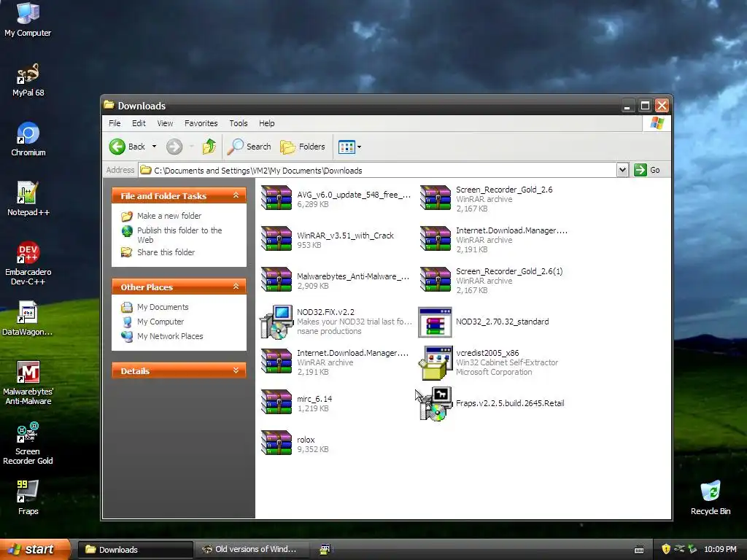
Task: Open Chromium desktop shortcut
Action: [28, 139]
